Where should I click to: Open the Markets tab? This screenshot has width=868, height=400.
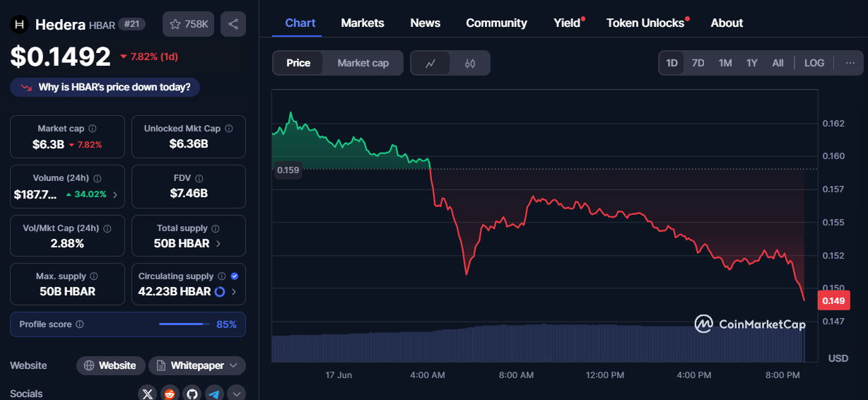tap(363, 23)
